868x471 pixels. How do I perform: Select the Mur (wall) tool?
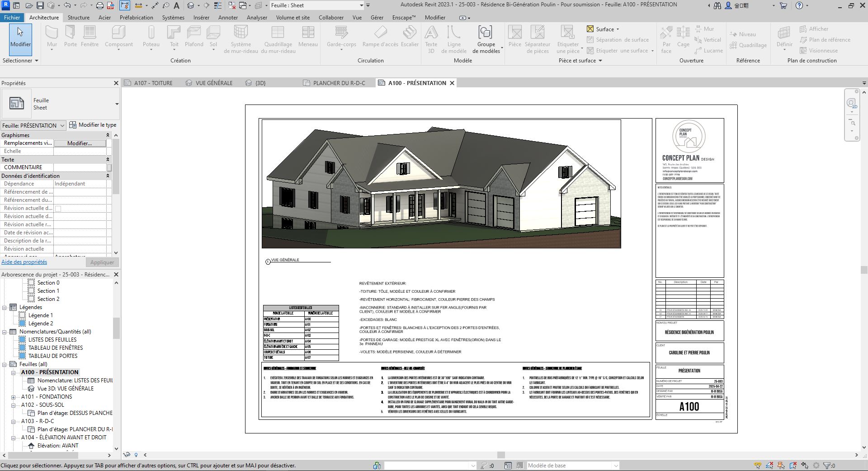[x=52, y=37]
